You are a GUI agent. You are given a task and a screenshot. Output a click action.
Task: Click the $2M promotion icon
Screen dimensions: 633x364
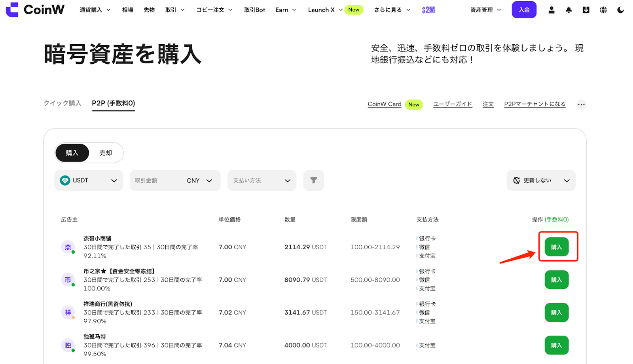428,10
